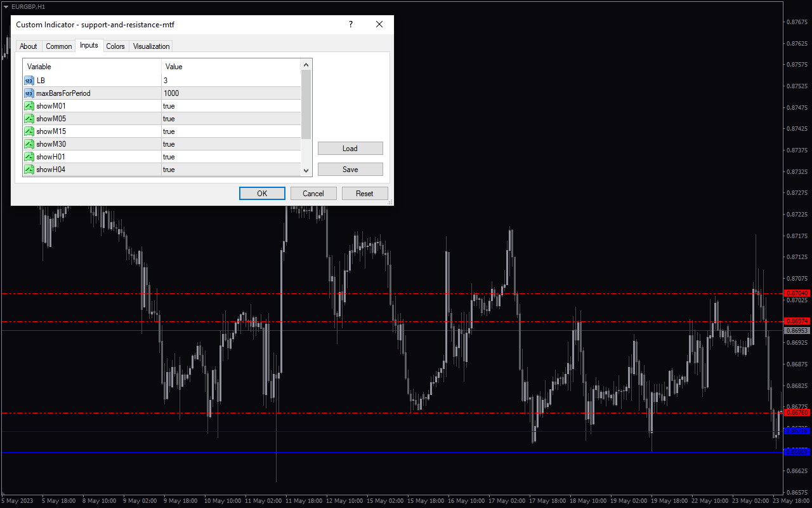
Task: Click the 0.87625 price scale label
Action: coord(797,43)
